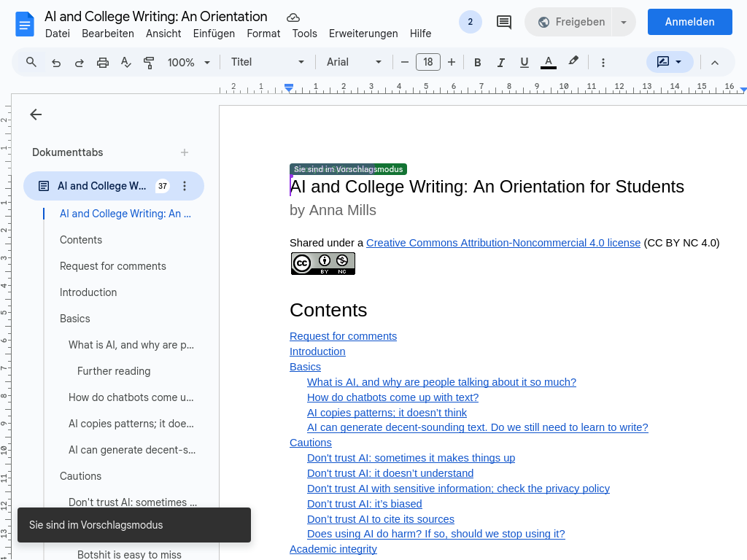This screenshot has height=560, width=747.
Task: Jump to Cautions in outline
Action: [80, 476]
